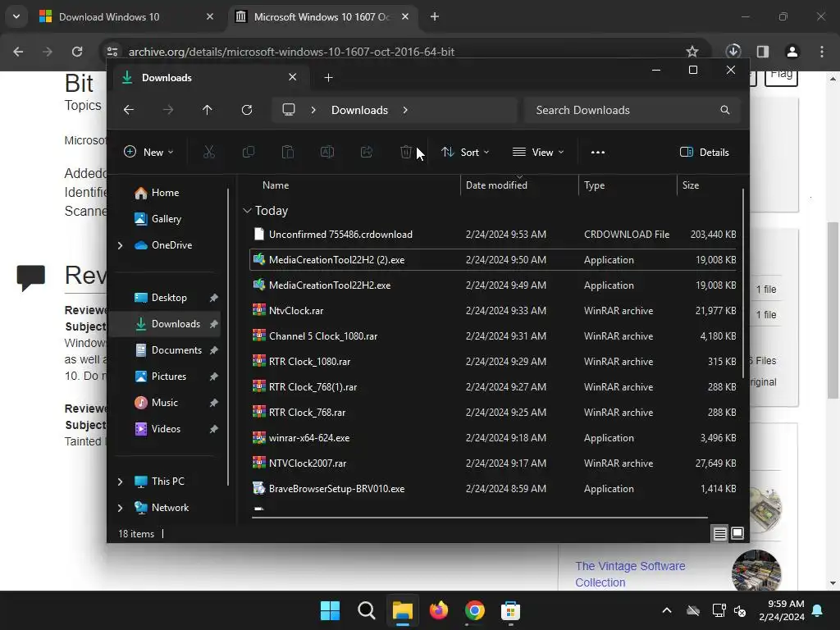Reload the archive.org page in Chrome
This screenshot has width=840, height=630.
tap(77, 52)
